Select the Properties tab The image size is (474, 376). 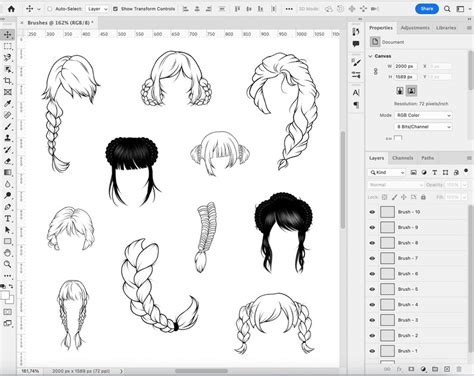[381, 28]
